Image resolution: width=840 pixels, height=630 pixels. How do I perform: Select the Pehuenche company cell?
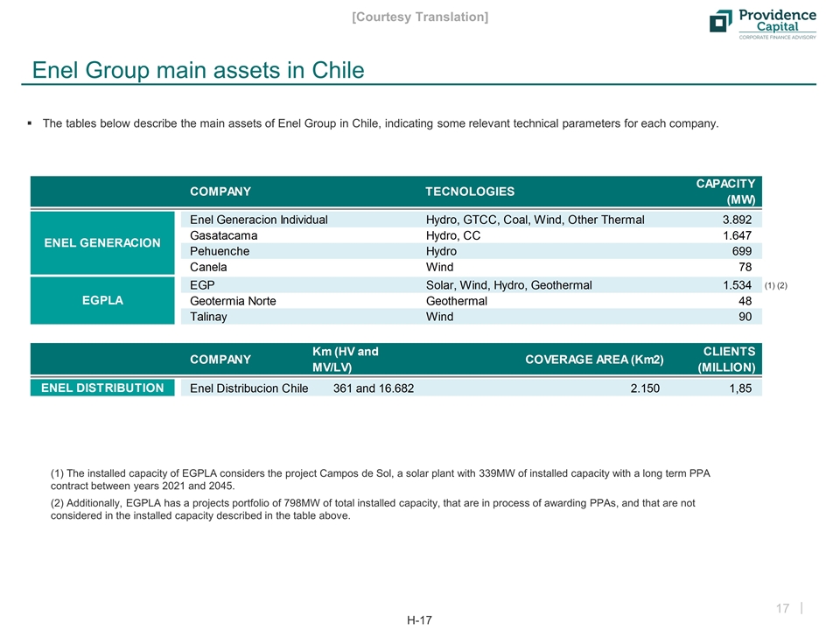tap(214, 251)
